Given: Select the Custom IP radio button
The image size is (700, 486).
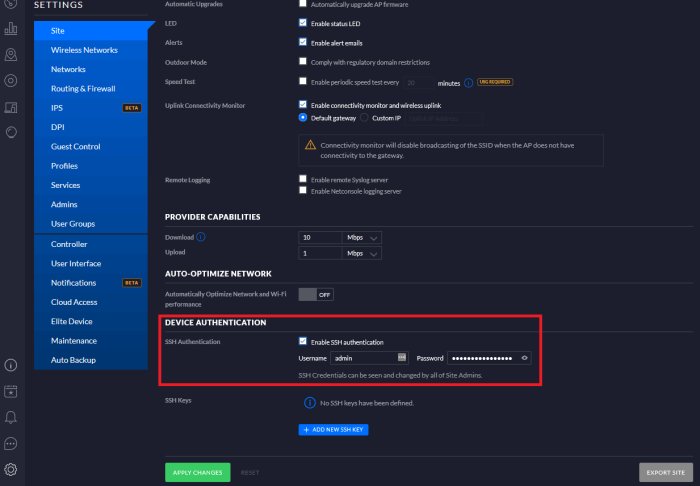Looking at the screenshot, I should click(x=364, y=118).
